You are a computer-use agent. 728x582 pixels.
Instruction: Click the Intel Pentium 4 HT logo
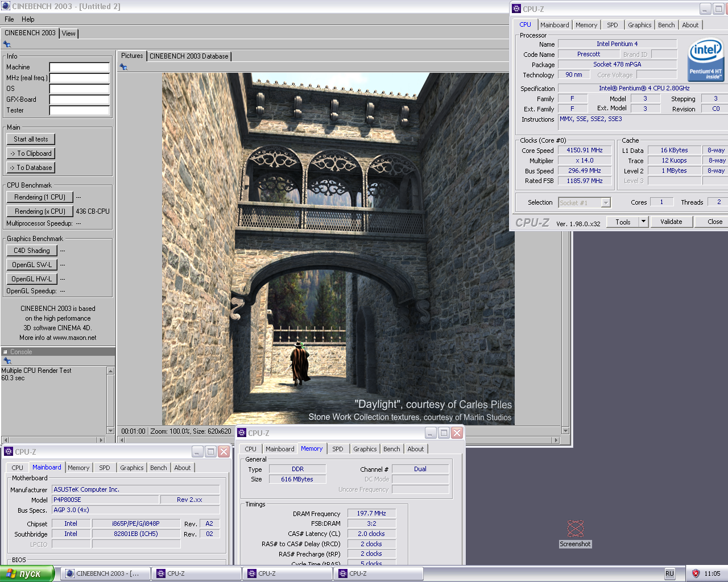tap(706, 61)
